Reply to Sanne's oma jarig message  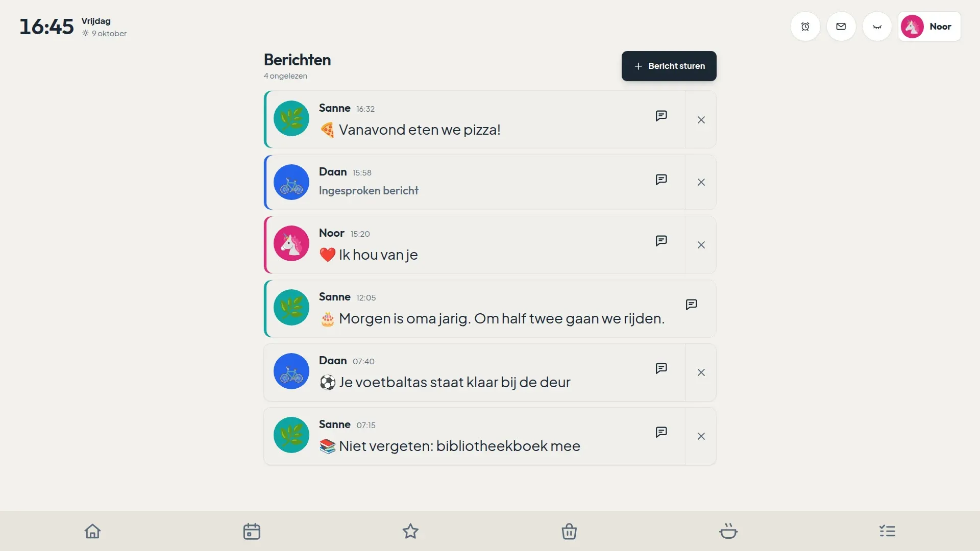click(x=691, y=305)
